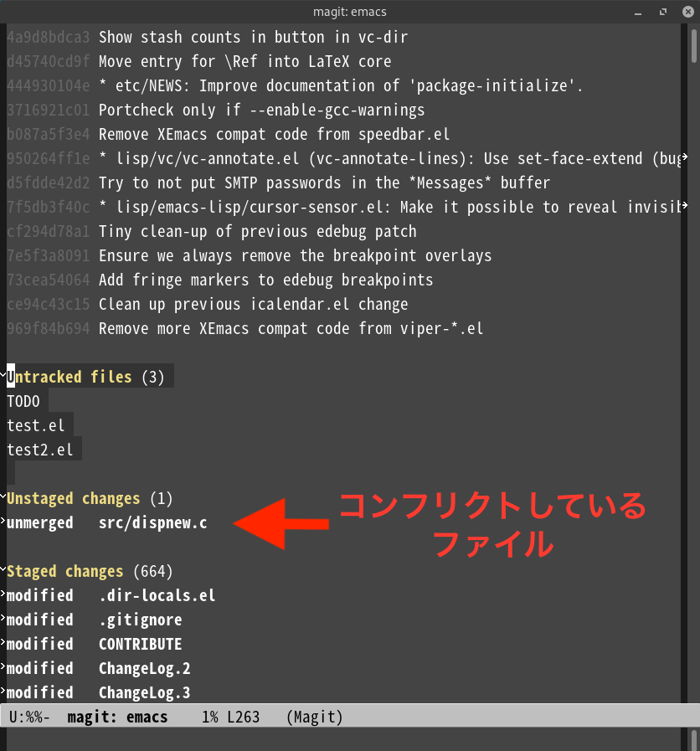This screenshot has width=700, height=751.
Task: Minimize the magit window
Action: 638,12
